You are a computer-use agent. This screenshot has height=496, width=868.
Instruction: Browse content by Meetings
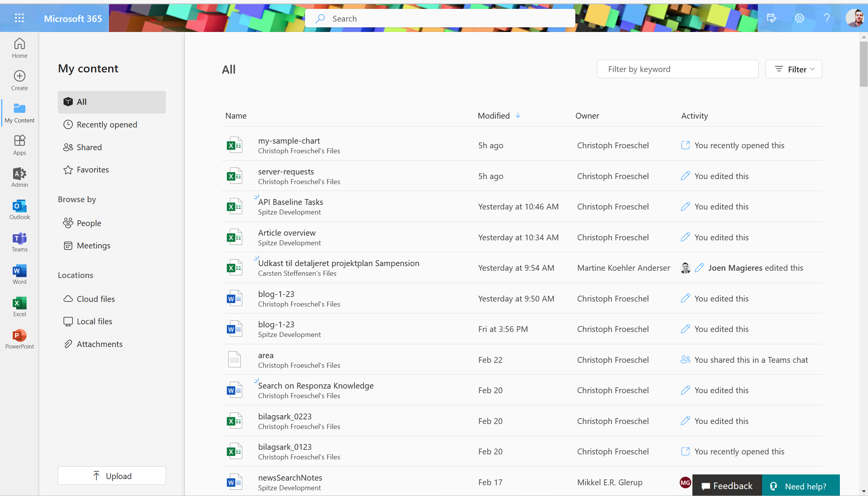click(93, 246)
